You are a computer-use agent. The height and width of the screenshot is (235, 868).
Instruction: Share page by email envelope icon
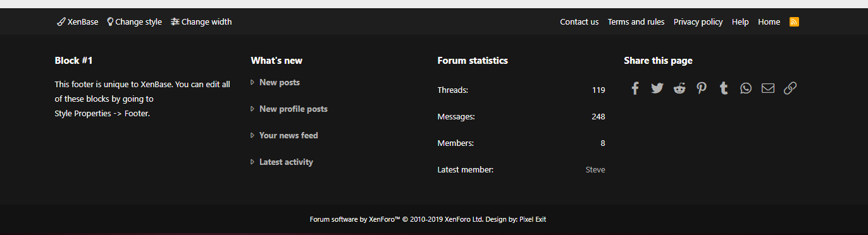(x=768, y=88)
